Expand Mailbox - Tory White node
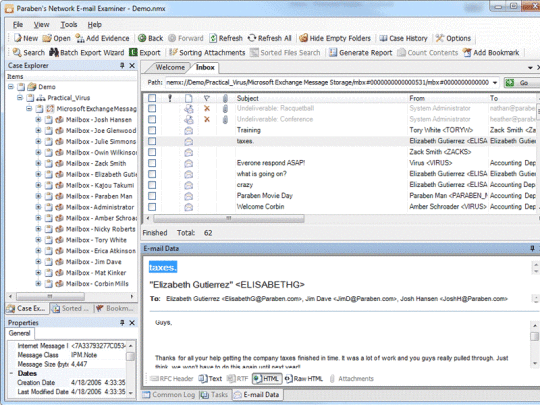540x405 pixels. pyautogui.click(x=38, y=240)
